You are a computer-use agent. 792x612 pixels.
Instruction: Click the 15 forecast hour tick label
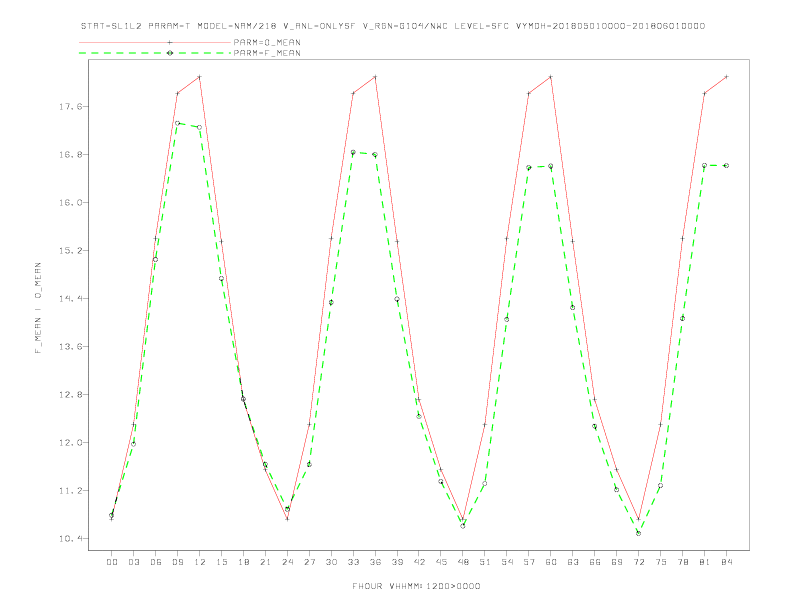(221, 562)
